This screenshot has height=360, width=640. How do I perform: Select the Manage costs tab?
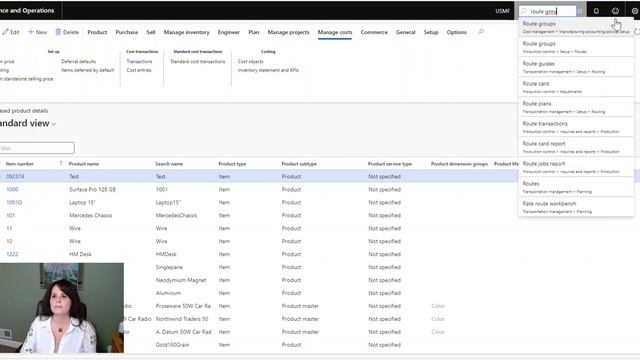(x=335, y=32)
